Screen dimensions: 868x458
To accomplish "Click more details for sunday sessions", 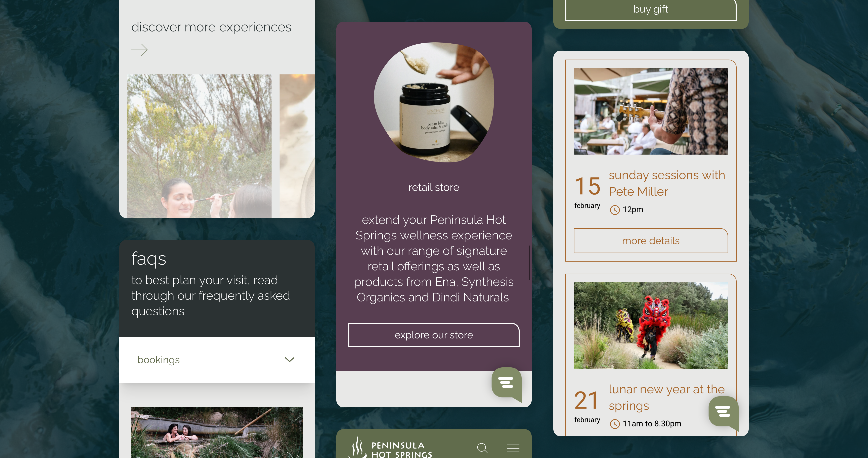I will point(651,241).
